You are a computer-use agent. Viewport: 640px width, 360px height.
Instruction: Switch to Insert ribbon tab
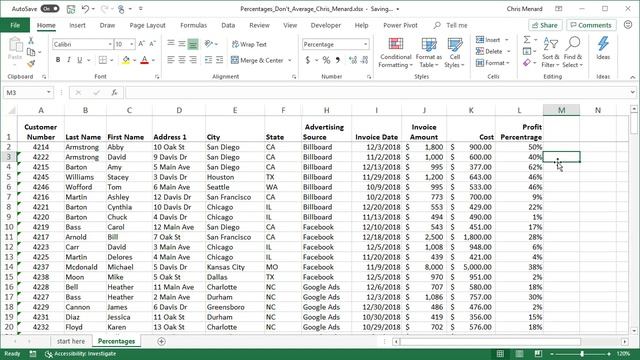tap(77, 25)
